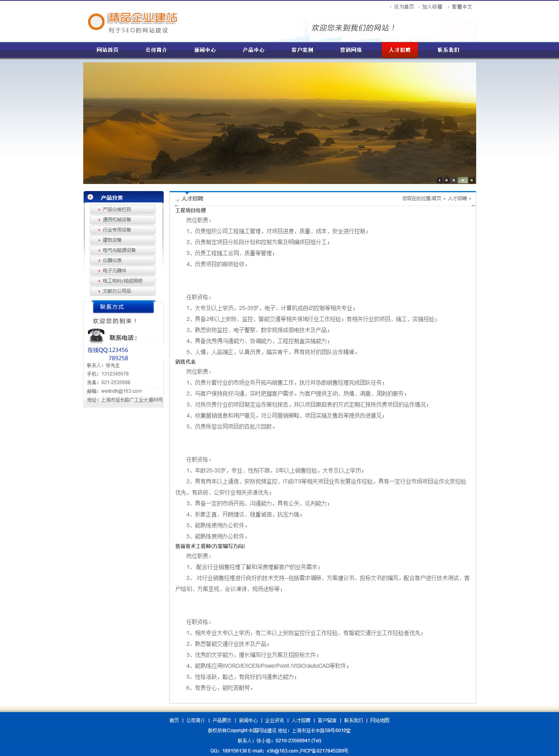This screenshot has height=756, width=559.
Task: Click the 设为首页 link at top
Action: point(404,7)
